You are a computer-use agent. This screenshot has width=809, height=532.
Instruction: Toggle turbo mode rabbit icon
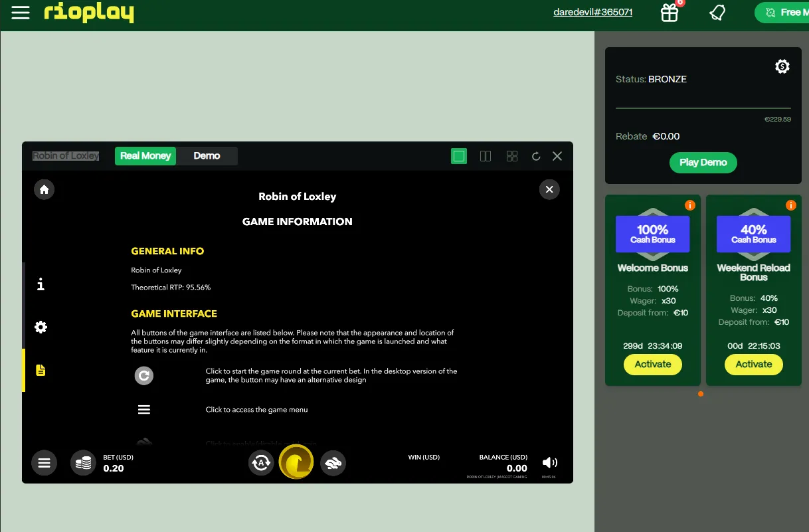pos(333,462)
